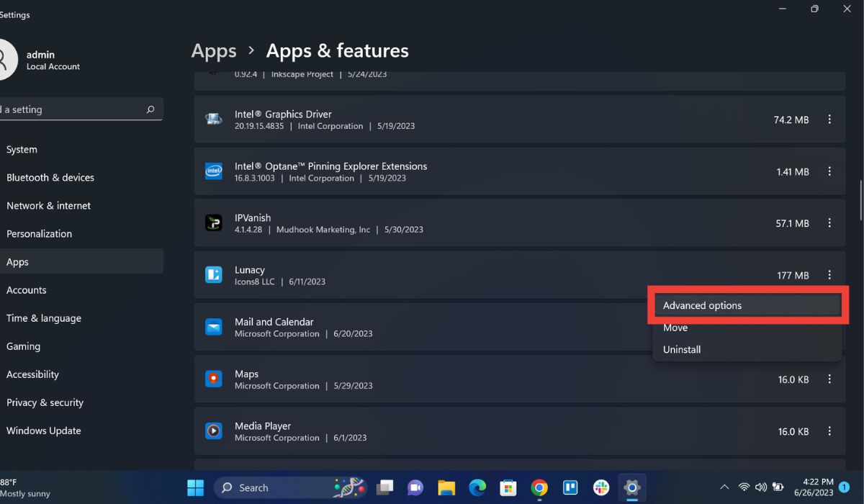Open the three-dot menu for Media Player

pyautogui.click(x=829, y=431)
